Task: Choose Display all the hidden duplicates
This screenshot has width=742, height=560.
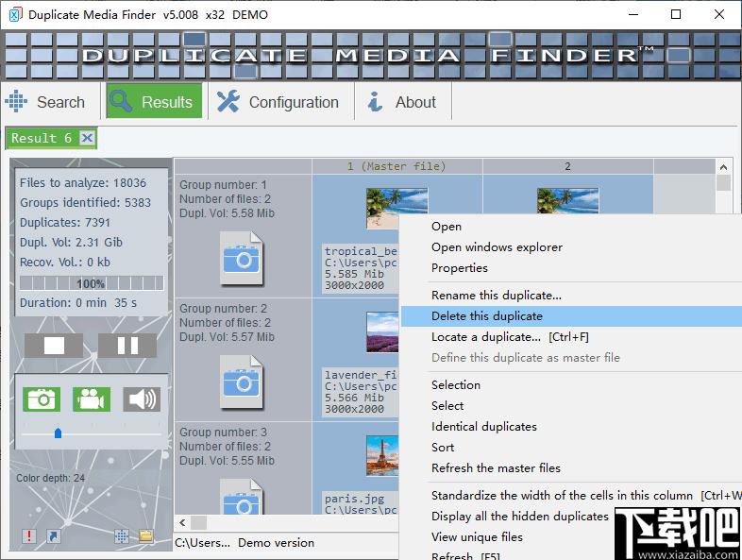Action: [519, 517]
